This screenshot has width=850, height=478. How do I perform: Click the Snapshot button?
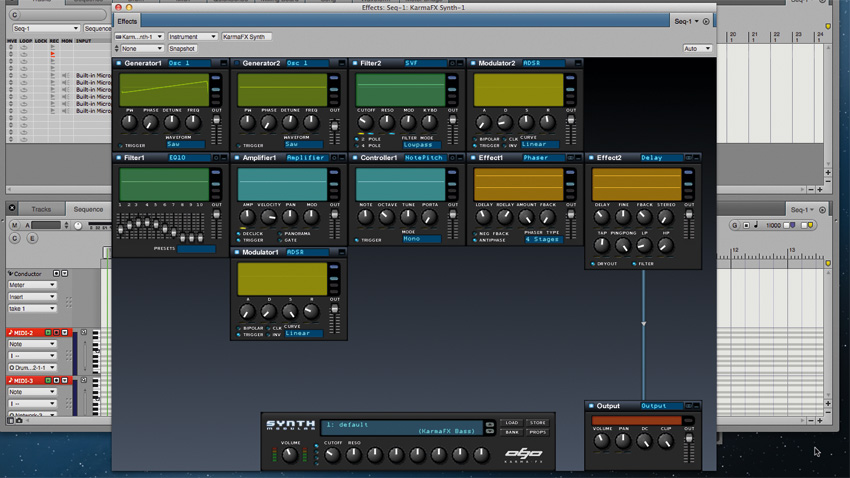182,49
